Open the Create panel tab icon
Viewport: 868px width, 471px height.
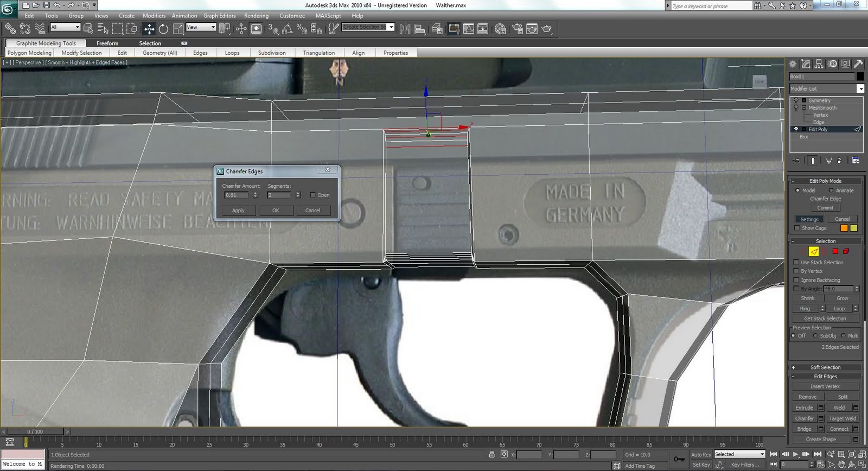[793, 63]
